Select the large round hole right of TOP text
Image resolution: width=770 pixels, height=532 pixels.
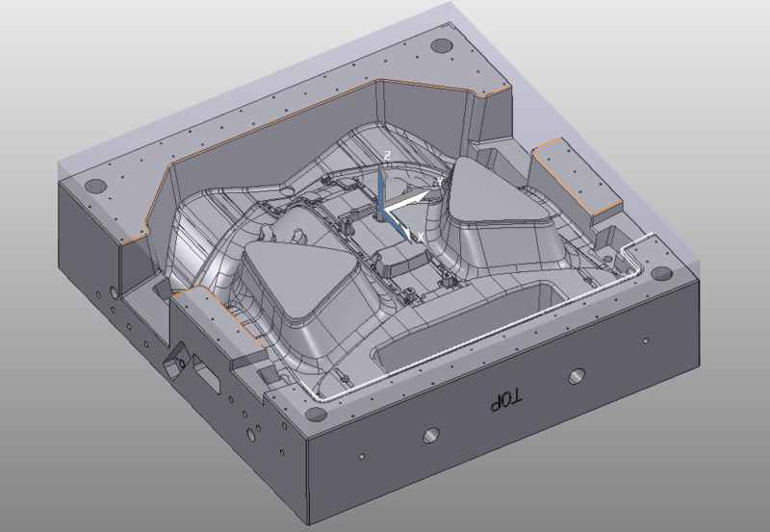pos(577,376)
